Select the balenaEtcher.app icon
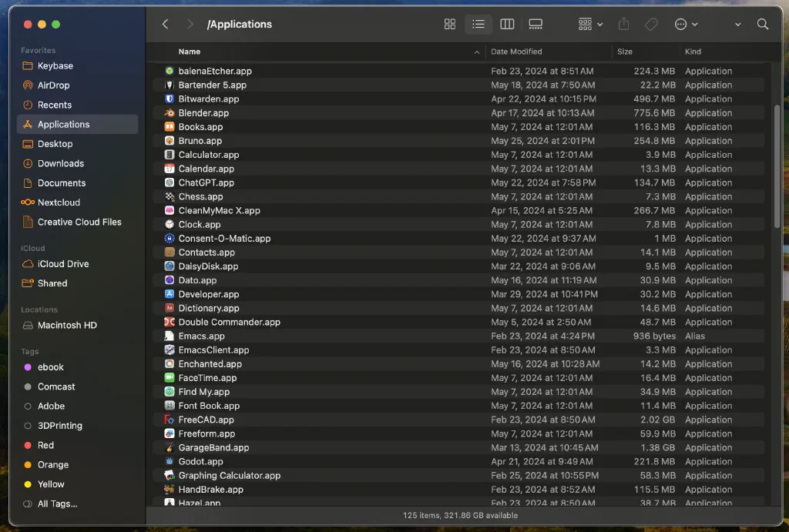Viewport: 789px width, 532px height. (x=170, y=71)
